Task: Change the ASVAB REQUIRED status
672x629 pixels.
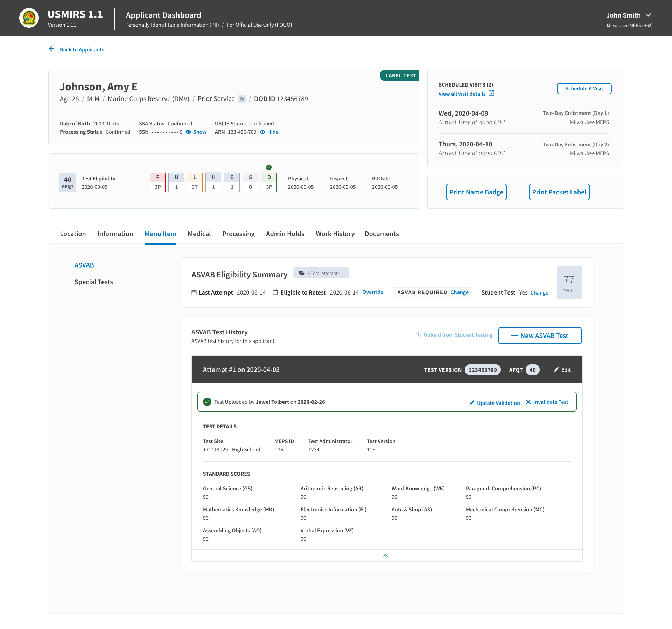Action: click(460, 292)
